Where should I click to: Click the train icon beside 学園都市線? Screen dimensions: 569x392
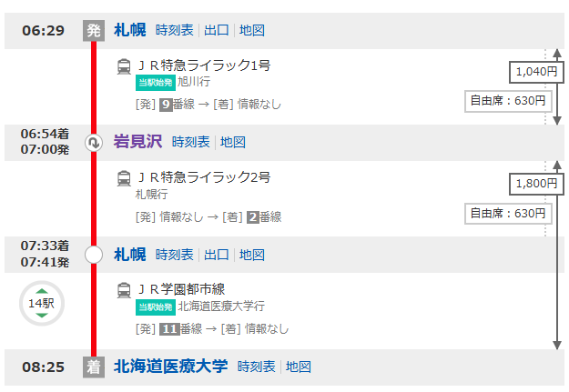coord(125,290)
